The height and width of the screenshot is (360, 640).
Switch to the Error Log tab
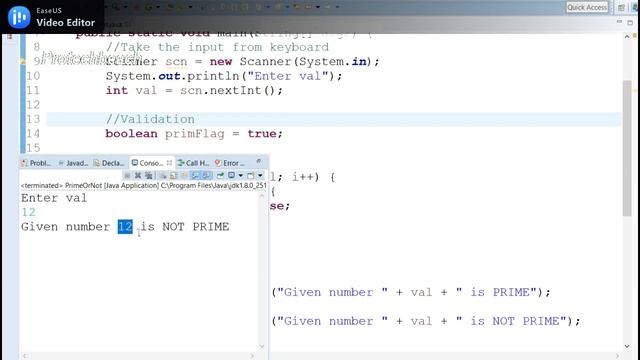point(230,163)
